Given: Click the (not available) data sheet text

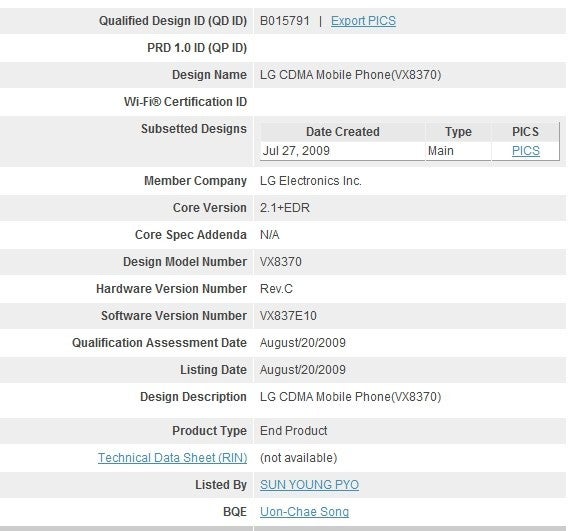Looking at the screenshot, I should tap(299, 458).
